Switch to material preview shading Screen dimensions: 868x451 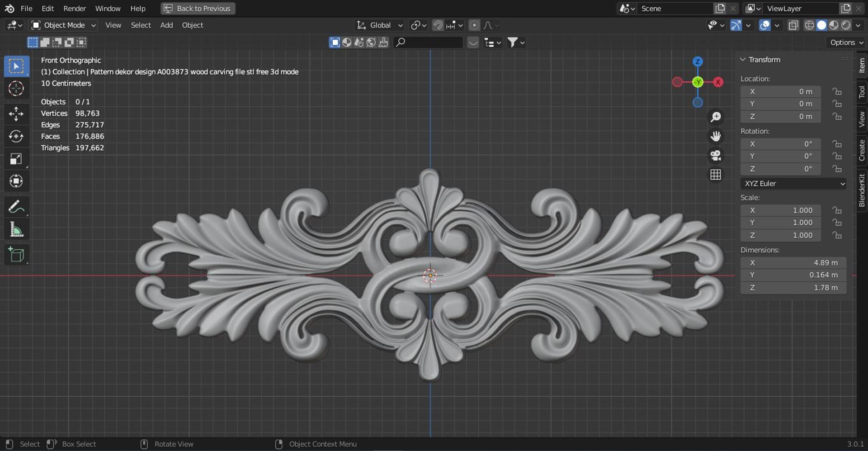click(x=834, y=25)
